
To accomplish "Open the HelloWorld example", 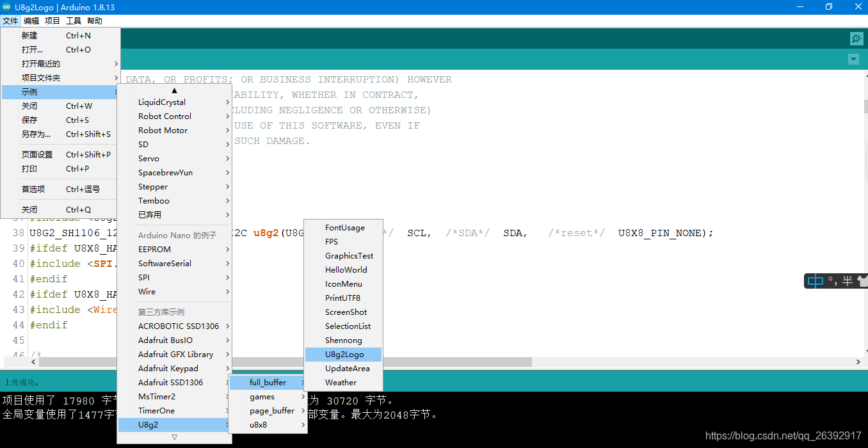I will click(x=343, y=270).
